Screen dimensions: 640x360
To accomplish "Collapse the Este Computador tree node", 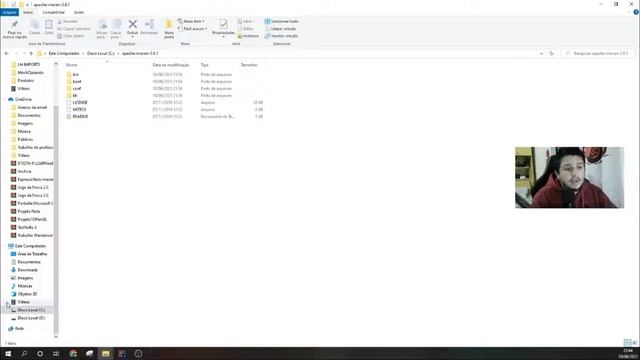I will (5, 246).
